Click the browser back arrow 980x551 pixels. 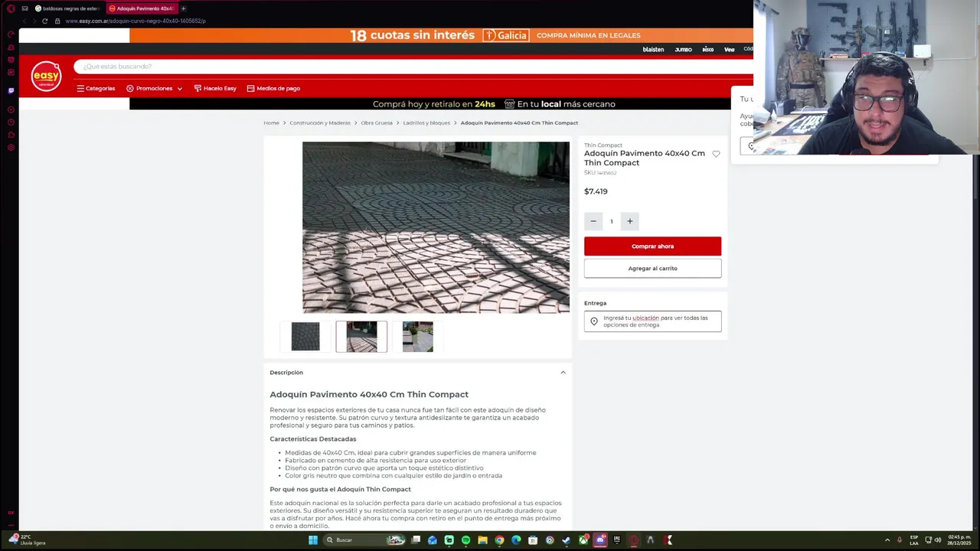coord(24,21)
